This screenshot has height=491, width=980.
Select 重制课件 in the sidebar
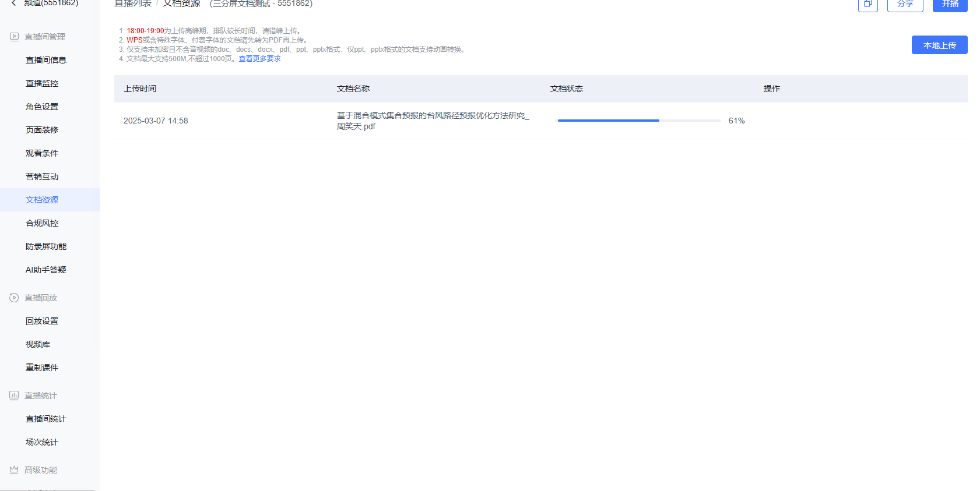point(42,368)
